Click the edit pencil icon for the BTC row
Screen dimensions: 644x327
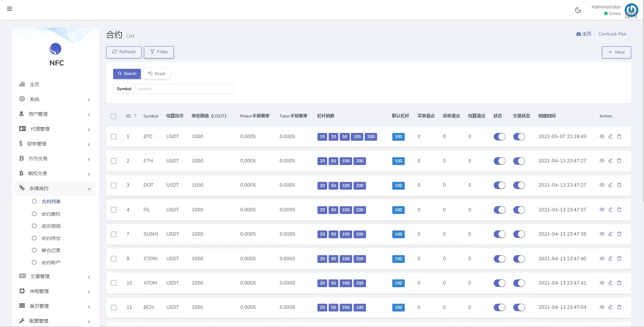pyautogui.click(x=610, y=136)
